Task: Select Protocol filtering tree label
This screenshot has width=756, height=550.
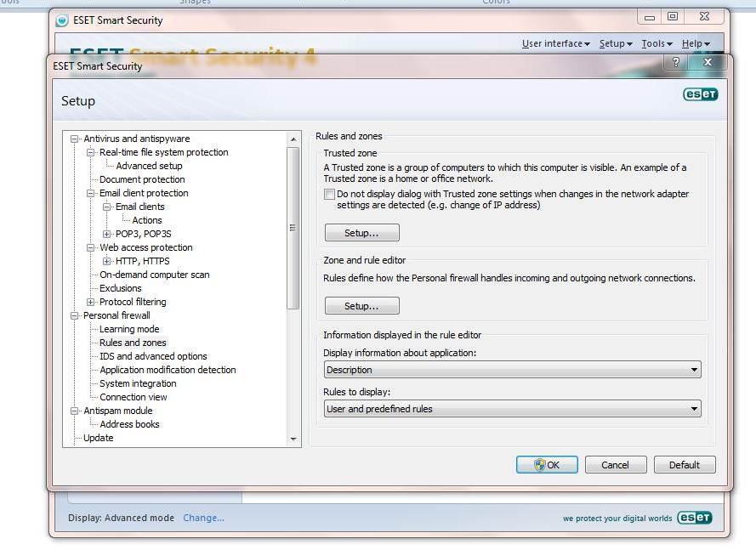Action: point(133,302)
